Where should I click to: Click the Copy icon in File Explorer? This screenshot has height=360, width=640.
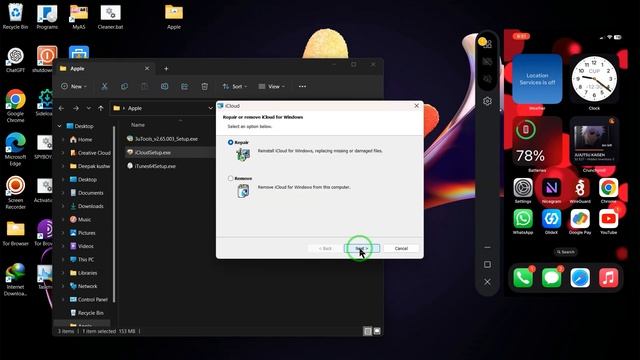coord(124,87)
